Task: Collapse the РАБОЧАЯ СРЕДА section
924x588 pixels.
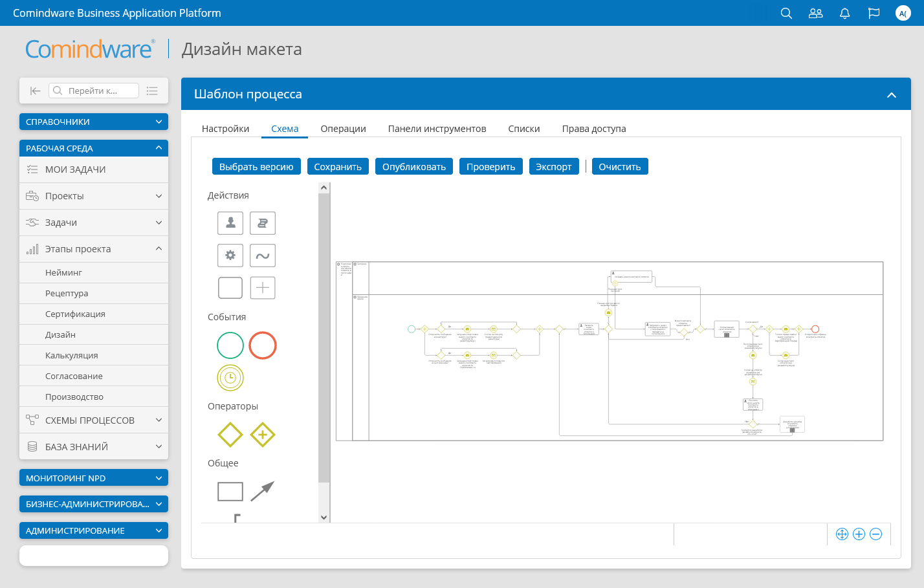Action: pyautogui.click(x=94, y=148)
